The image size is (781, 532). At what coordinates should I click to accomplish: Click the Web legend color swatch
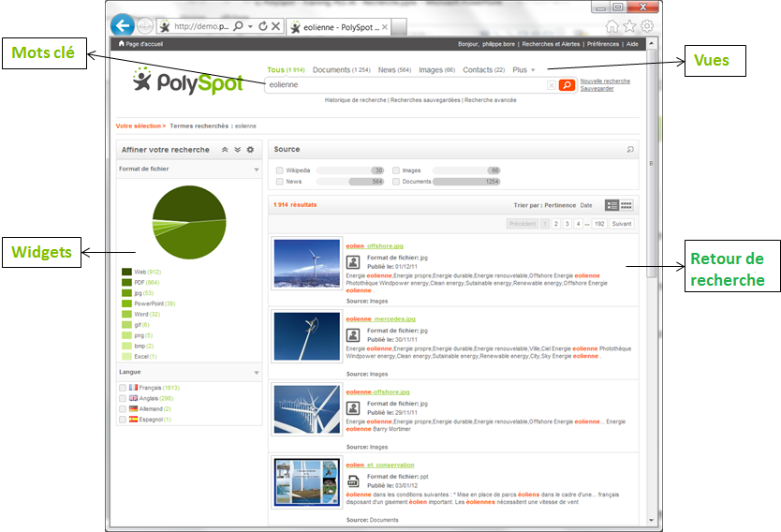(x=126, y=272)
